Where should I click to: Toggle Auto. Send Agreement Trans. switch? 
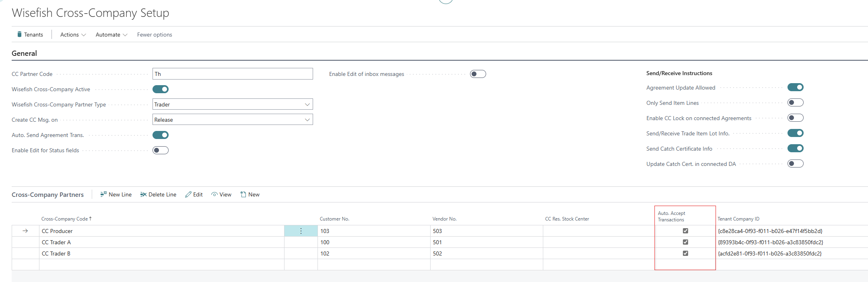(x=161, y=135)
